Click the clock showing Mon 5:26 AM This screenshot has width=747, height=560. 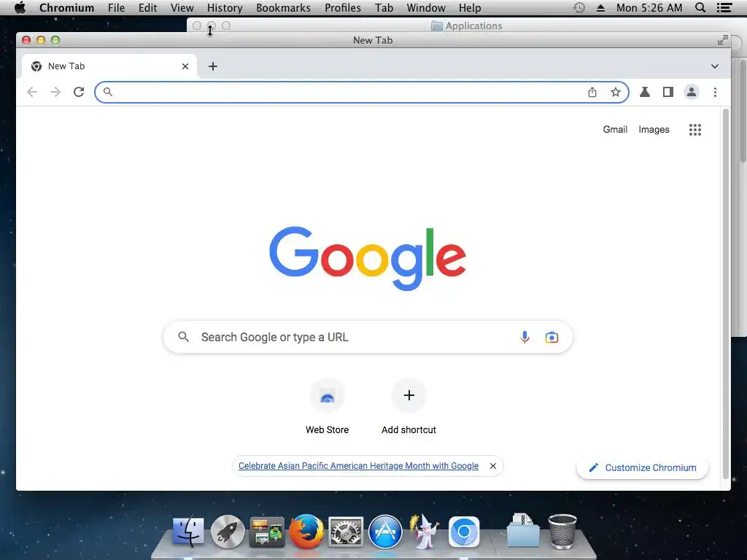(649, 7)
